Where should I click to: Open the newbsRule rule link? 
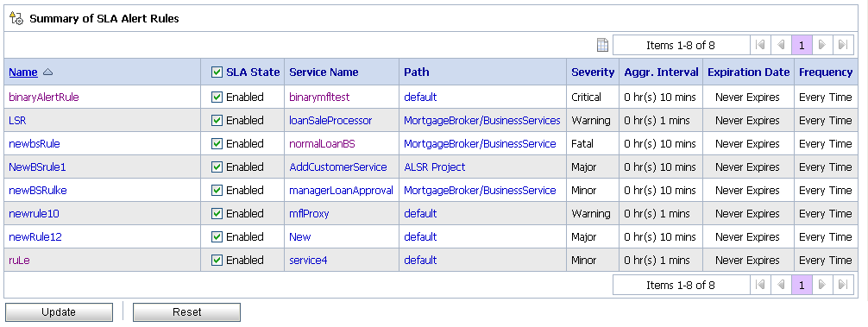[35, 143]
